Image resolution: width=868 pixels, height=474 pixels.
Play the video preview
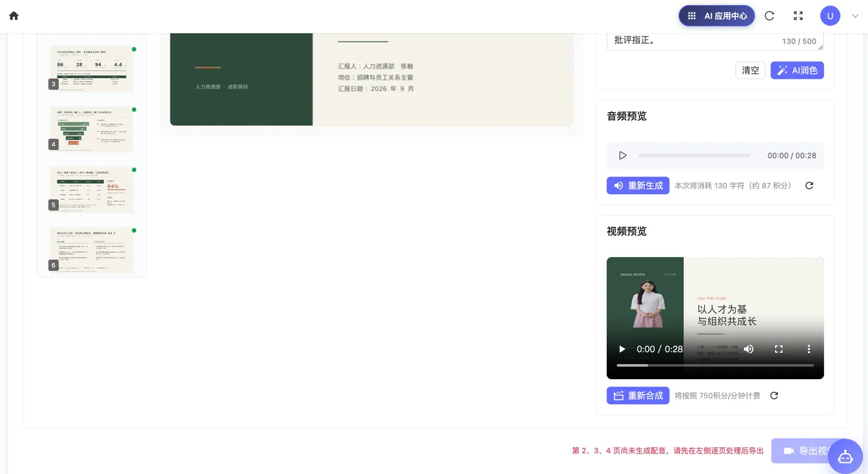pyautogui.click(x=622, y=349)
